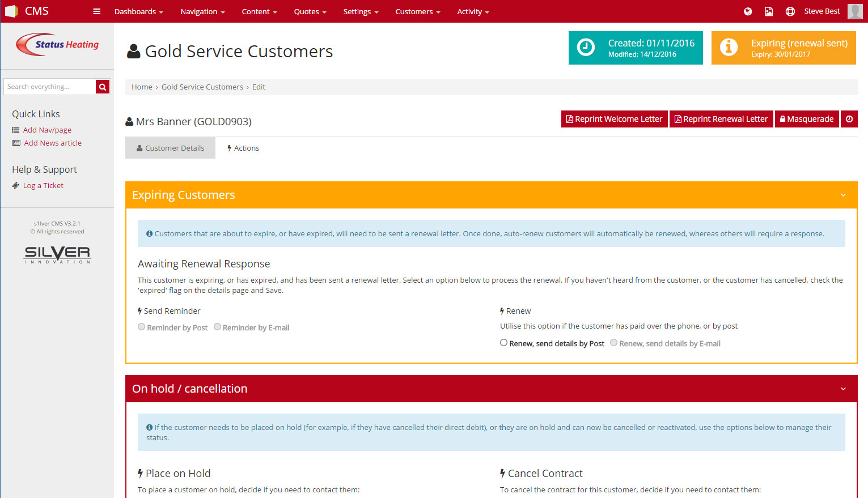
Task: Select Reminder by E-mail radio button
Action: click(217, 327)
